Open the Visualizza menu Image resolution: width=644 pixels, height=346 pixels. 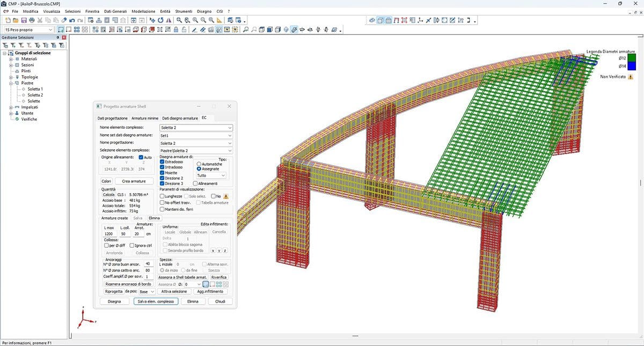point(52,11)
